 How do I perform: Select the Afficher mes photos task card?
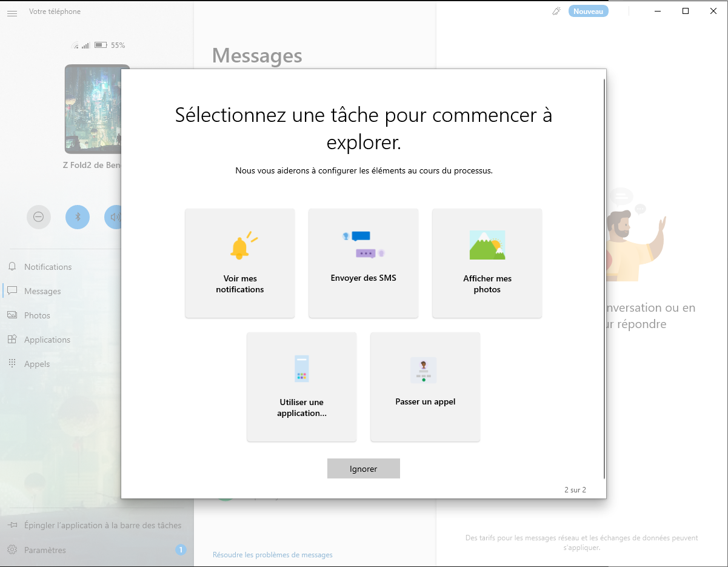(x=487, y=263)
